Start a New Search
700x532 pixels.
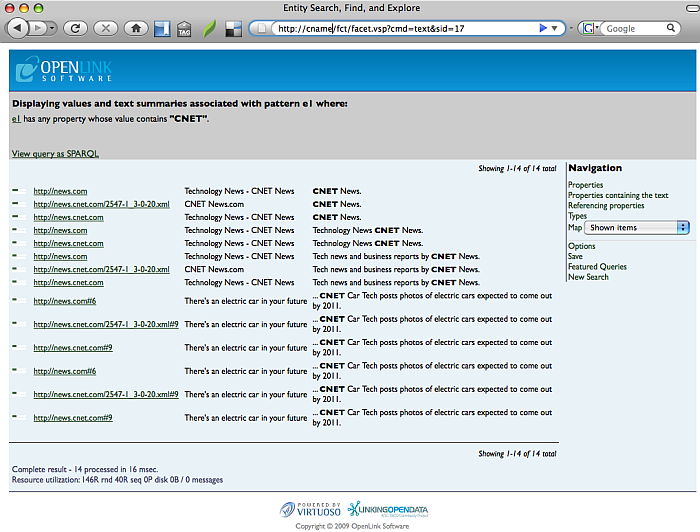(588, 277)
